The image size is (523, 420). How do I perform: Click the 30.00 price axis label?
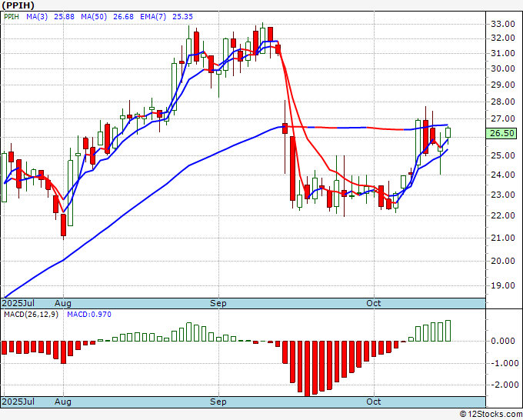(x=503, y=68)
